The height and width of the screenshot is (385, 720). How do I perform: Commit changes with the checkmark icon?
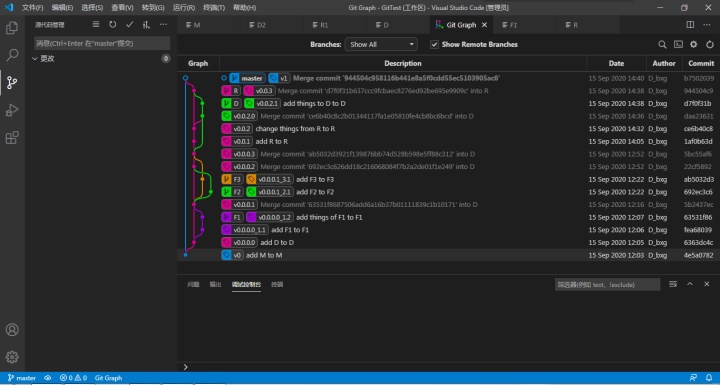click(x=129, y=25)
